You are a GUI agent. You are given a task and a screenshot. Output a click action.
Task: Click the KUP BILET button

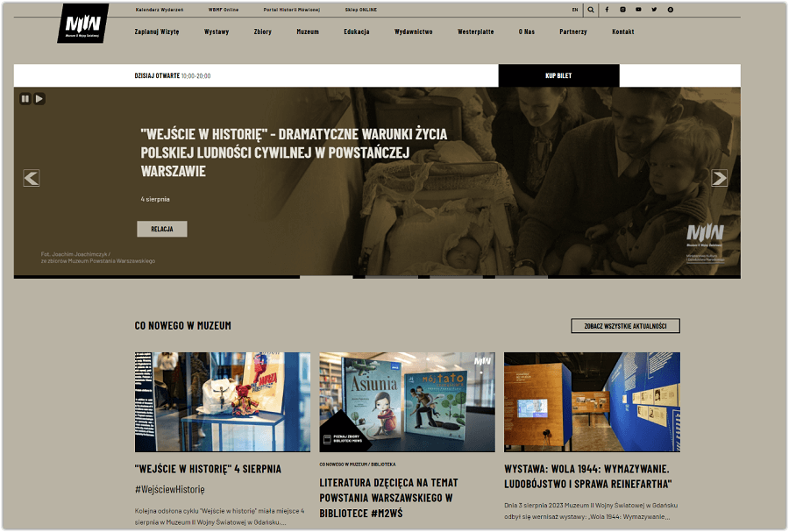[x=558, y=75]
